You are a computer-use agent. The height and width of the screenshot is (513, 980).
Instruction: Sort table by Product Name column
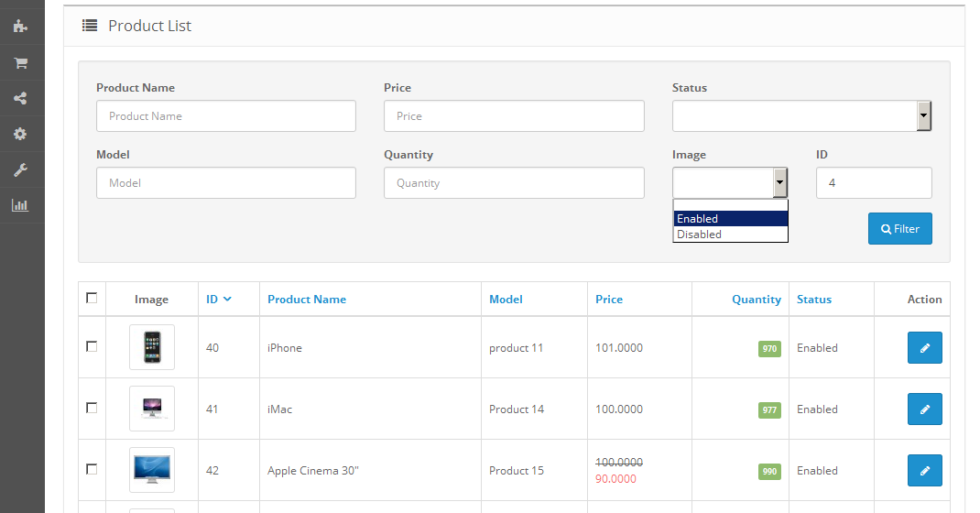tap(307, 300)
